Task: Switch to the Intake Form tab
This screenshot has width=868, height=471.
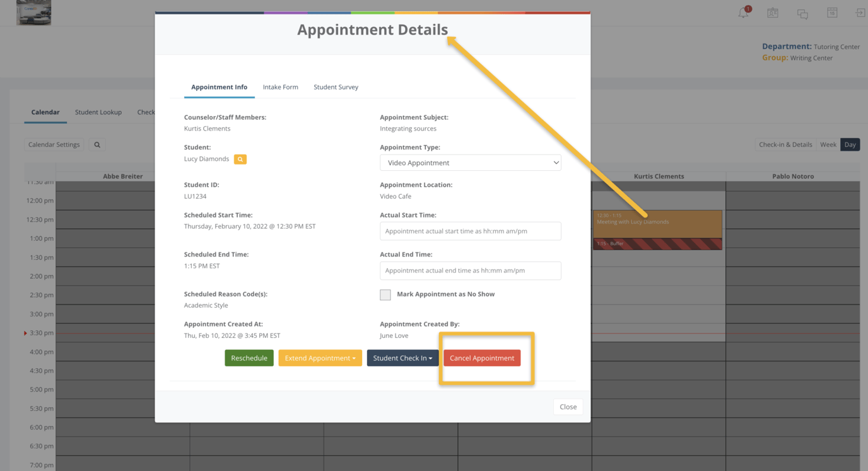Action: [x=280, y=87]
